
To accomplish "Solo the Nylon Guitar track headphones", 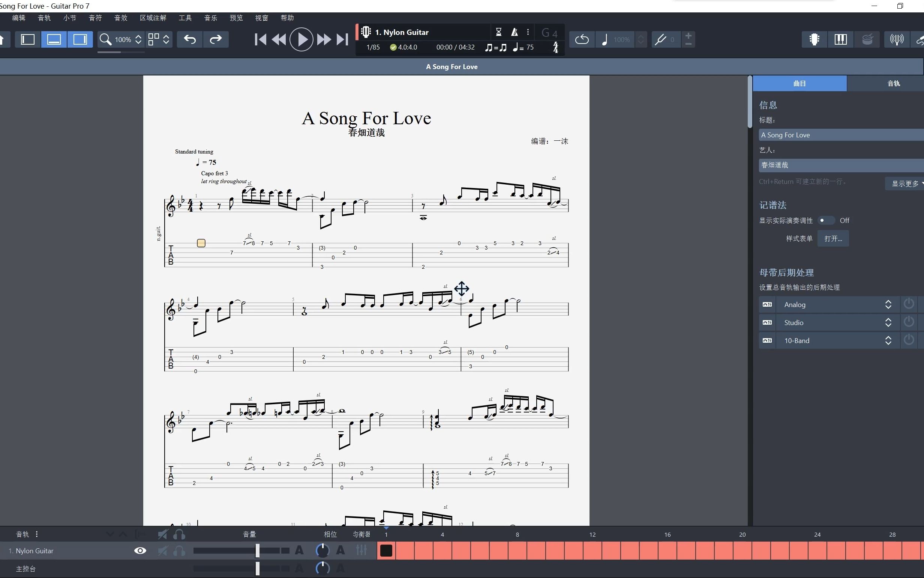I will (x=179, y=551).
